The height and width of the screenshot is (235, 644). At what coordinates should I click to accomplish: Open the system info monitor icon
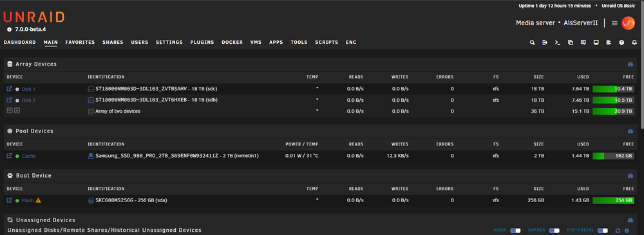coord(596,42)
